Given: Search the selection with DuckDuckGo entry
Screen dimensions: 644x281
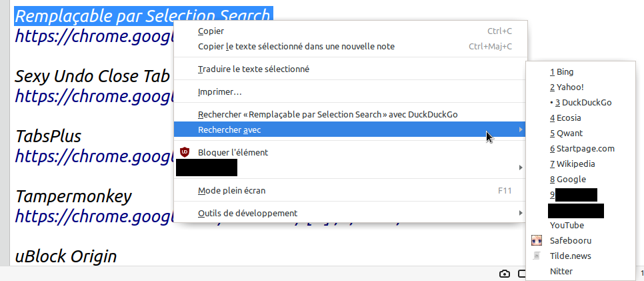Looking at the screenshot, I should (x=327, y=114).
